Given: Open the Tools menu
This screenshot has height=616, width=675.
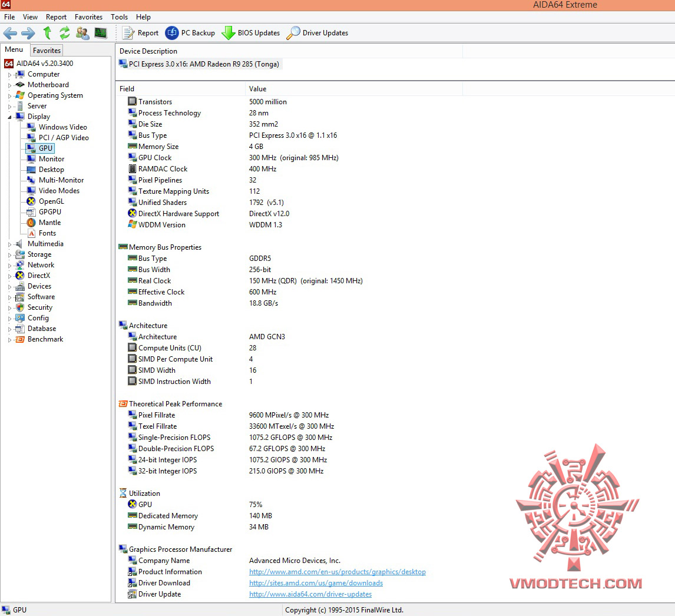Looking at the screenshot, I should (x=119, y=17).
